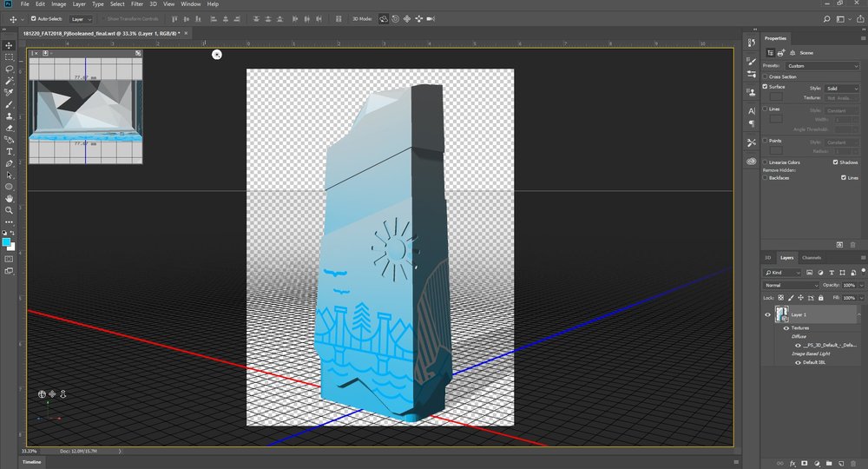The width and height of the screenshot is (868, 469).
Task: Enable the Cross Section checkbox
Action: pyautogui.click(x=765, y=76)
